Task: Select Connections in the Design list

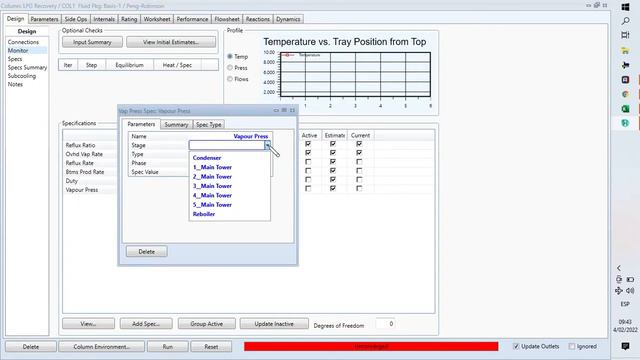Action: click(x=23, y=42)
